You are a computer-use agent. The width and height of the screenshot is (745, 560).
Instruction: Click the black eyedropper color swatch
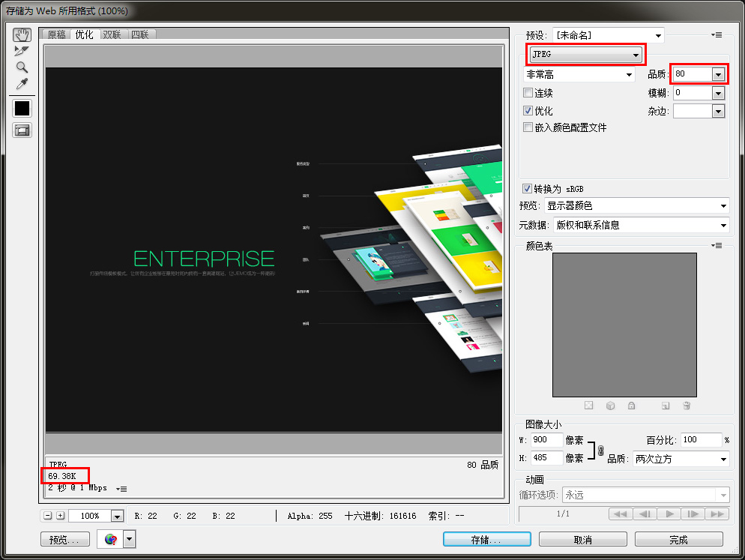tap(22, 108)
